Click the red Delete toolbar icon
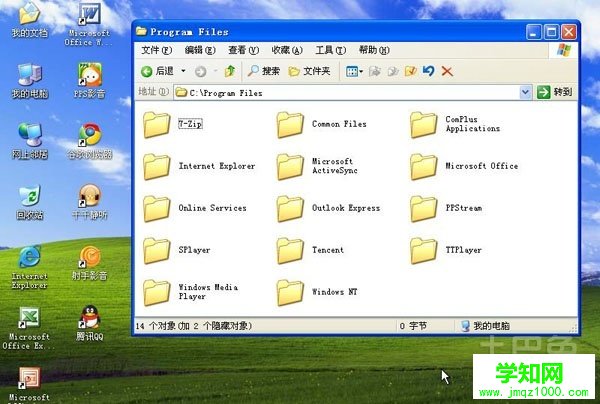The width and height of the screenshot is (600, 404). pos(447,71)
